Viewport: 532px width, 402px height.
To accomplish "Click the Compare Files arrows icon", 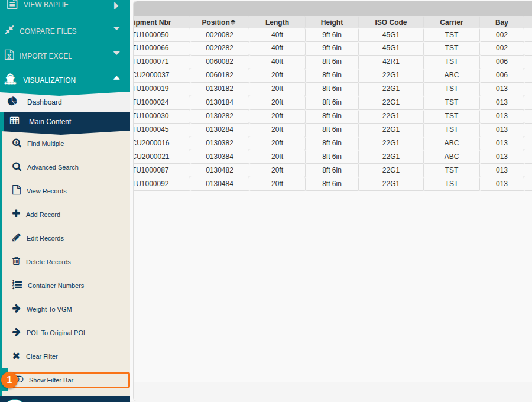I will tap(9, 30).
